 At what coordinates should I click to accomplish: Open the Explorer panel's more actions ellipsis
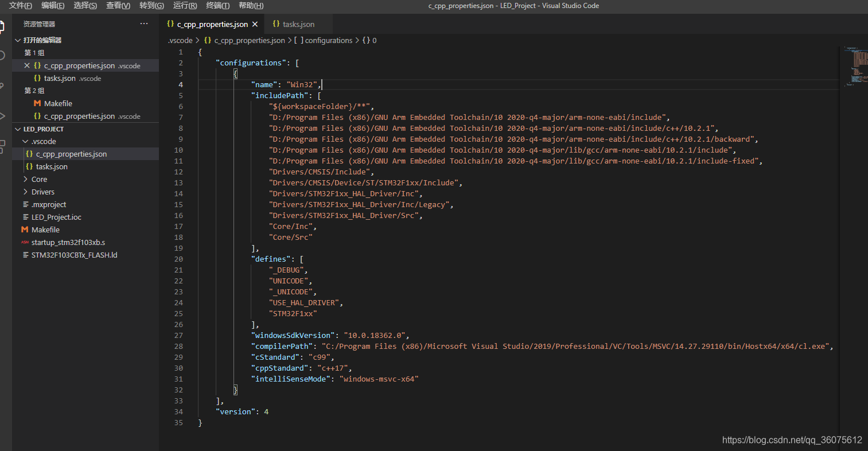(x=144, y=24)
